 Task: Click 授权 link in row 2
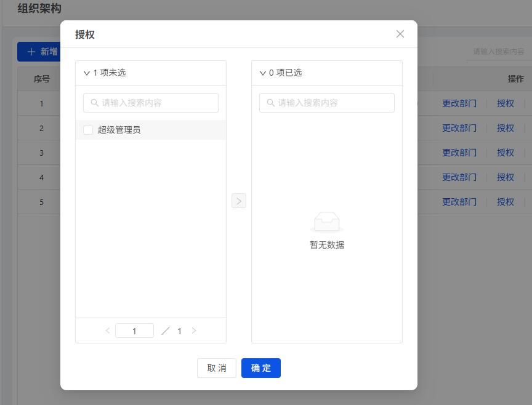[x=505, y=128]
